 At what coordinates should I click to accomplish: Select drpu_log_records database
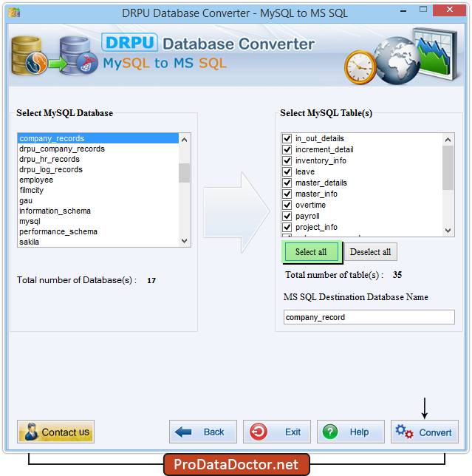pos(98,169)
